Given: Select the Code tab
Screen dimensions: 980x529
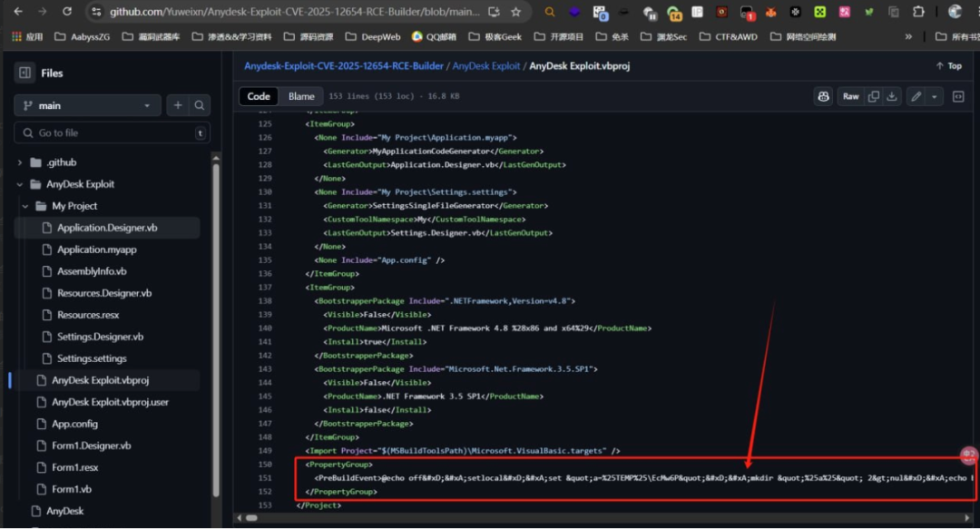Looking at the screenshot, I should pos(259,96).
